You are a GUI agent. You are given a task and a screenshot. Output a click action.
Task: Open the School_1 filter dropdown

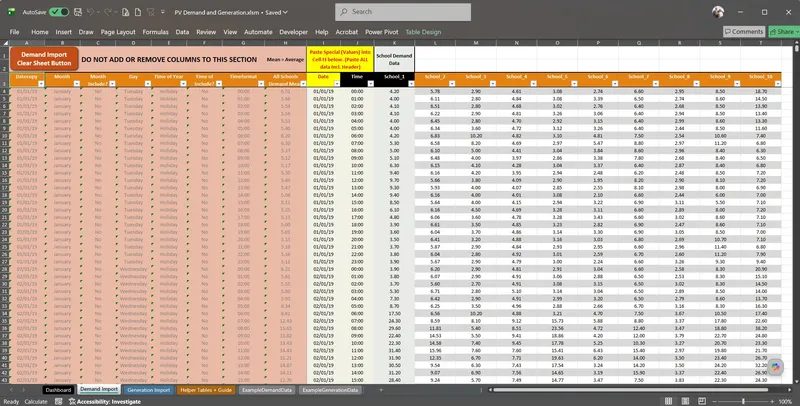(x=411, y=84)
